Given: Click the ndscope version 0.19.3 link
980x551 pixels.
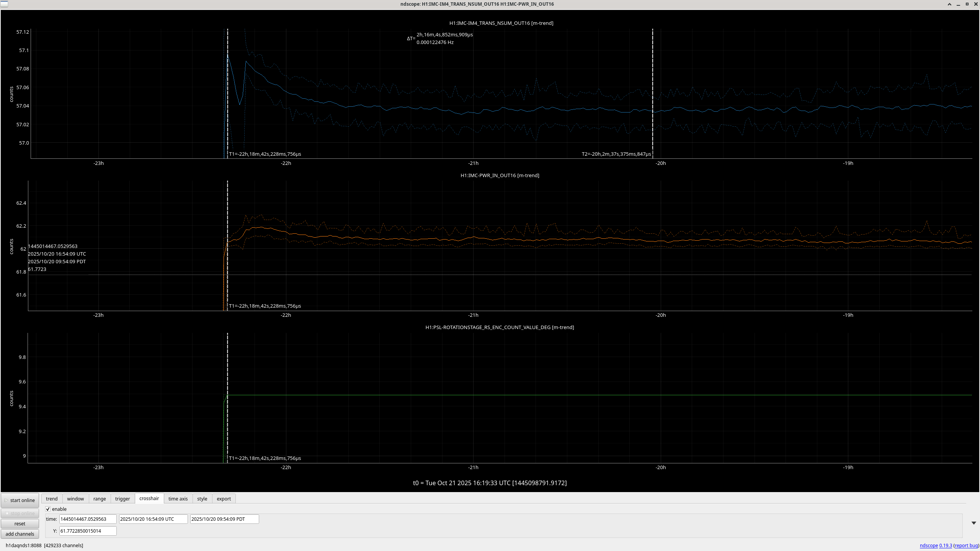Looking at the screenshot, I should point(946,545).
